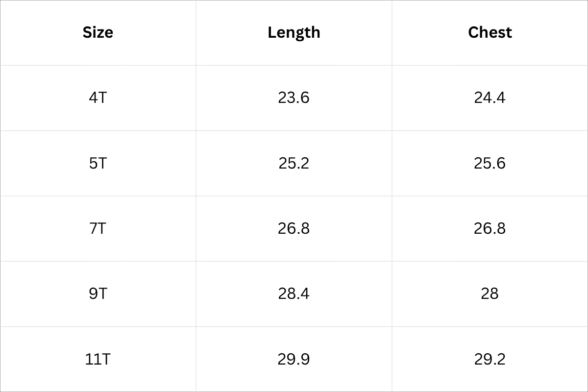Select the Chest column header
This screenshot has height=392, width=588.
(490, 32)
